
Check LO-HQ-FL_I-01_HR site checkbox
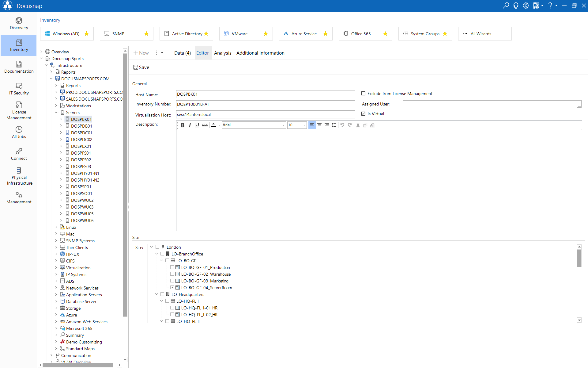172,308
